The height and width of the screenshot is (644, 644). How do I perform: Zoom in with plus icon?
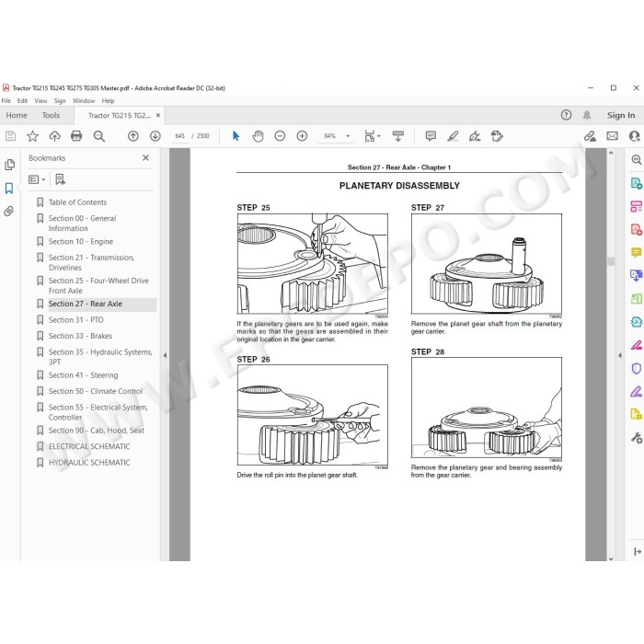click(302, 136)
